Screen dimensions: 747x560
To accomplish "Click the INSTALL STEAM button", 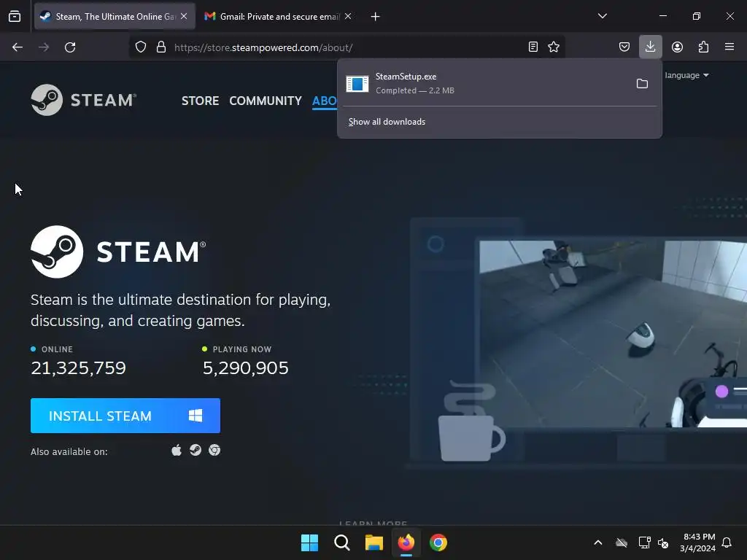I will pyautogui.click(x=125, y=416).
